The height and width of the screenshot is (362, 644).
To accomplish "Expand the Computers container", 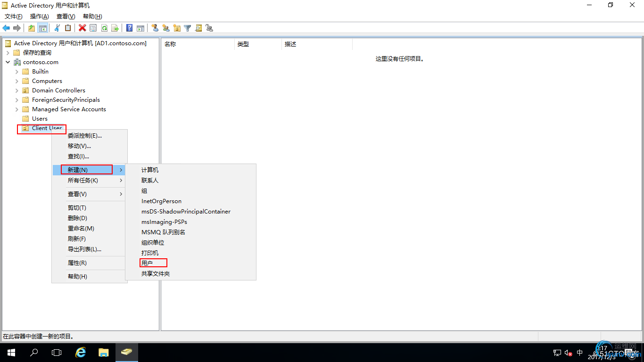I will [x=17, y=81].
